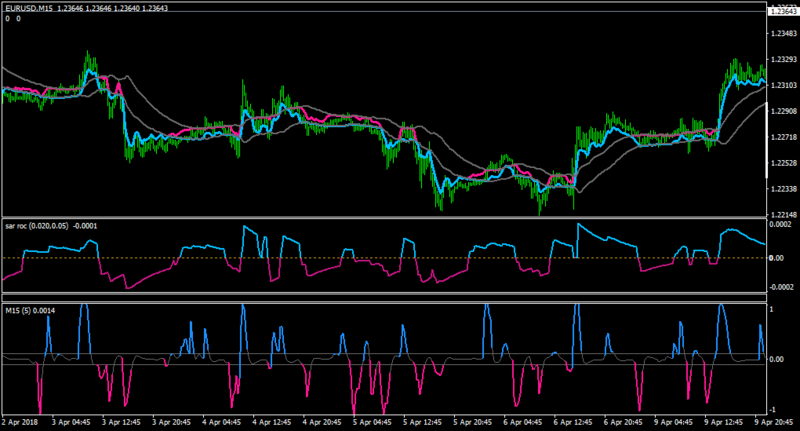Click the 9 Apr 20:45 time label
The image size is (800, 431).
coord(774,422)
